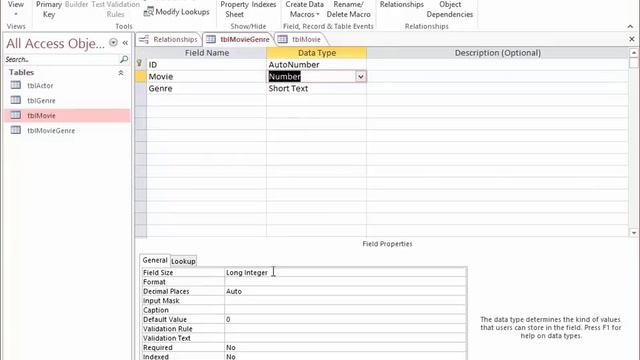Close the current table document with X
This screenshot has height=360, width=640.
[x=631, y=39]
